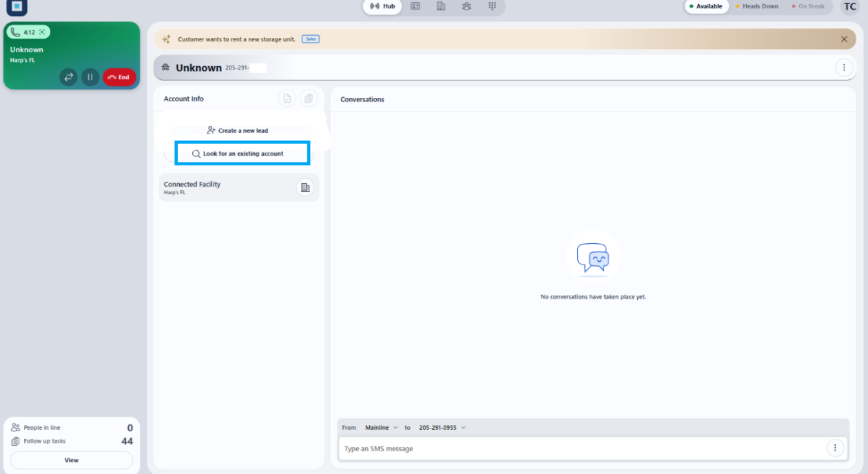Dismiss the customer intent banner

point(844,39)
